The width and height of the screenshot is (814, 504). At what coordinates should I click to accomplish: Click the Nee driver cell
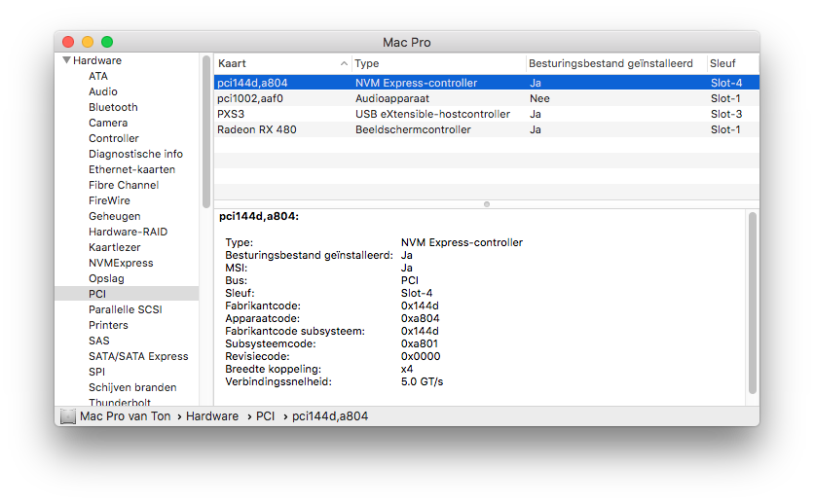point(539,98)
